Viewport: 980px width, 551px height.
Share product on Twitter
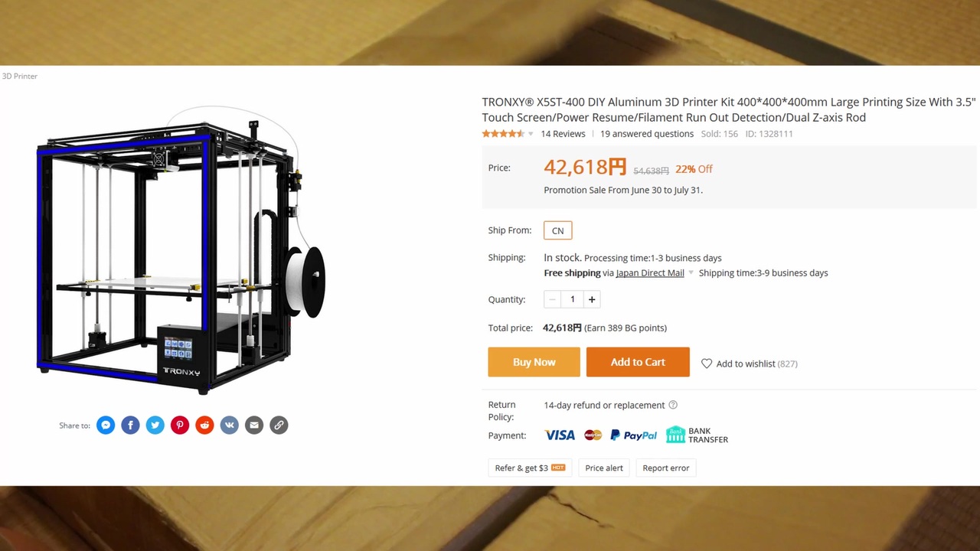pyautogui.click(x=155, y=425)
